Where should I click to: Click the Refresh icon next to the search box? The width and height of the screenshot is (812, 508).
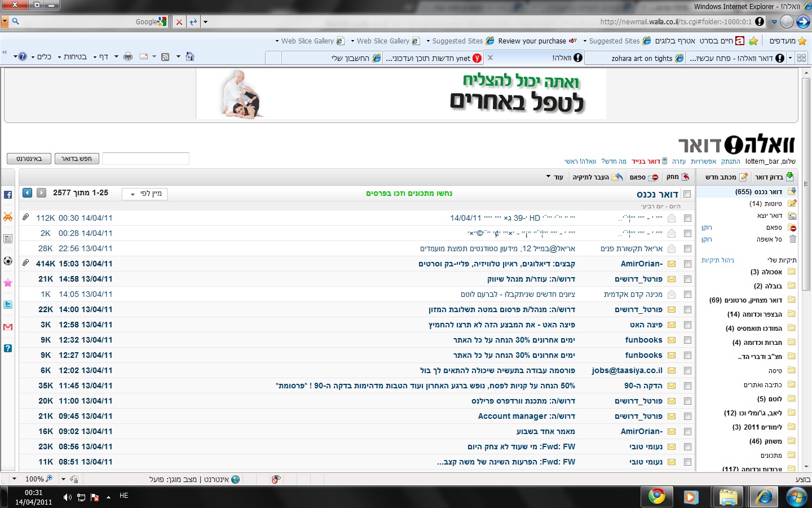(193, 21)
